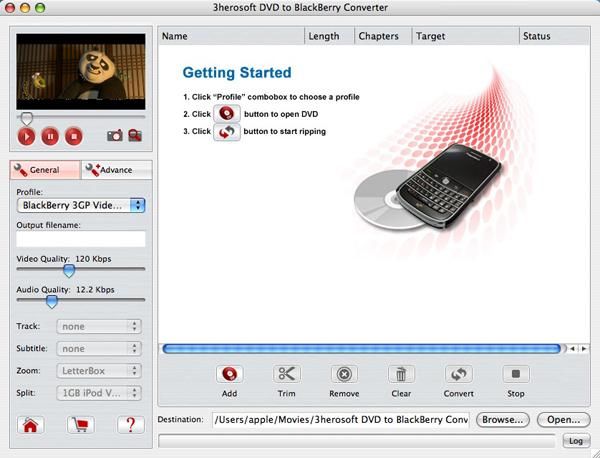This screenshot has height=458, width=600.
Task: Open the Split dropdown
Action: pos(99,393)
